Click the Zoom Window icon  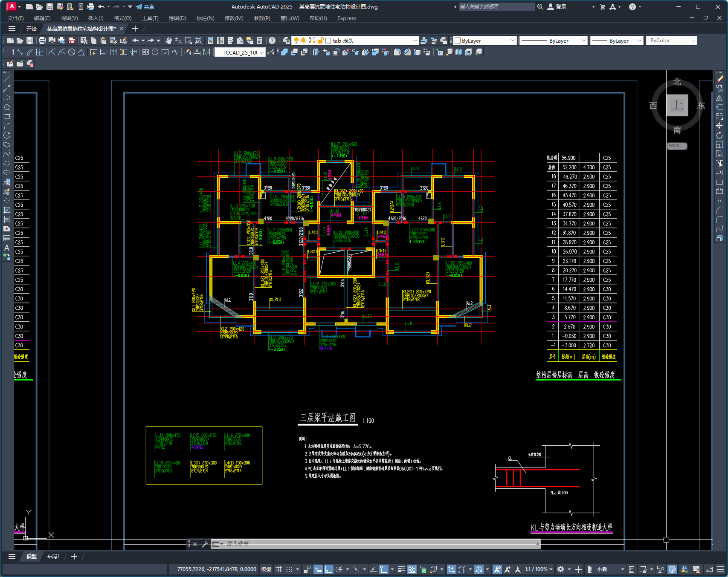click(189, 40)
